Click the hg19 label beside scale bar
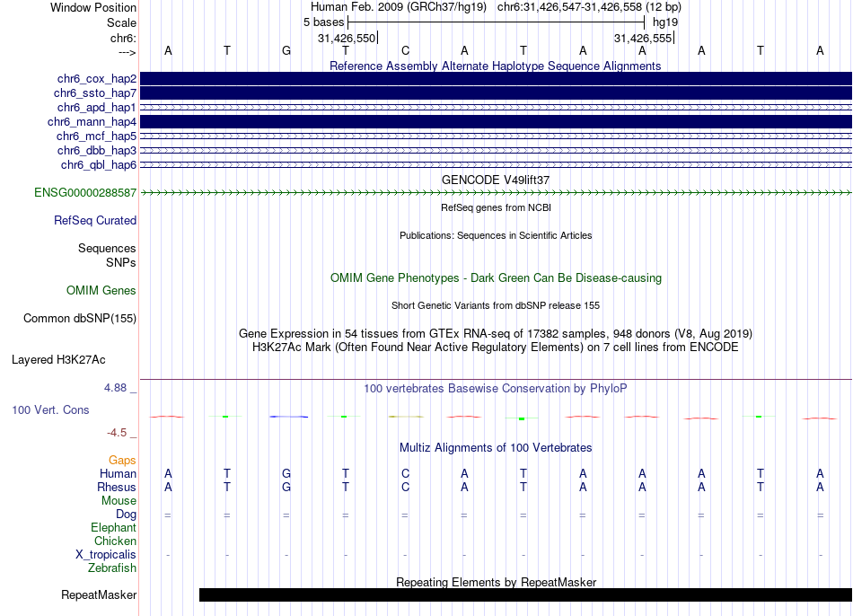 [665, 22]
